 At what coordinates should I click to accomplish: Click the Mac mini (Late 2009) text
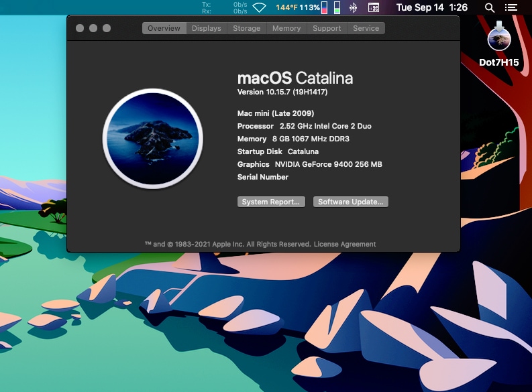click(x=276, y=113)
